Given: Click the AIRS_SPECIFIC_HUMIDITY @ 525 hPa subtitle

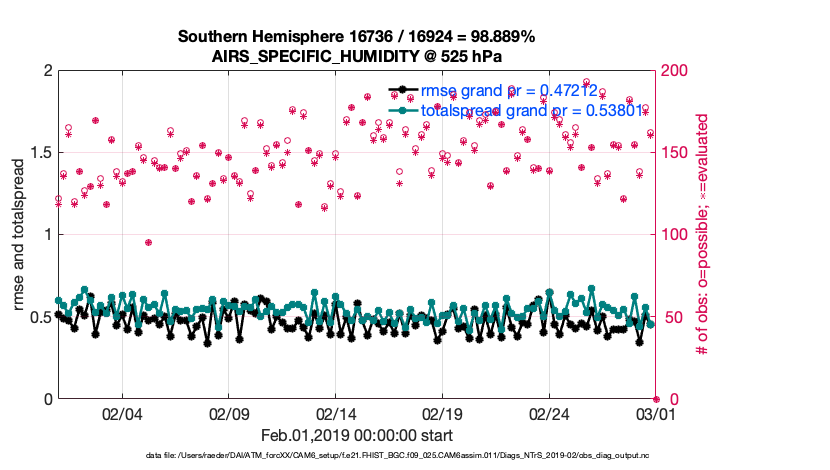Looking at the screenshot, I should coord(356,56).
